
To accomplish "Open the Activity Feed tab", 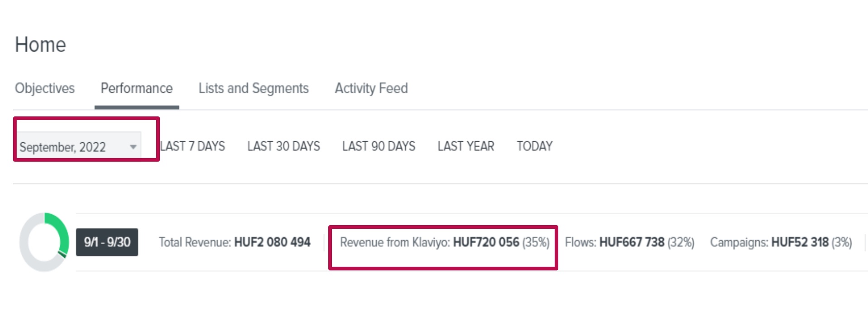I will click(371, 88).
